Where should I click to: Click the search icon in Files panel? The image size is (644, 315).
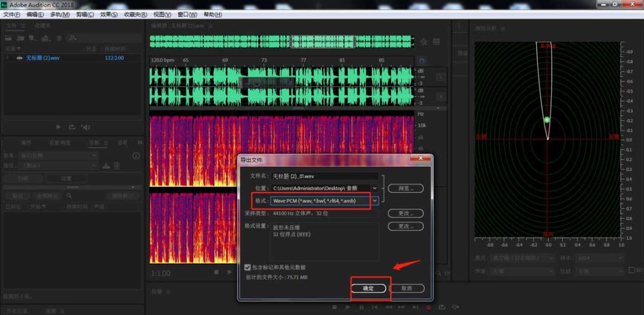(x=72, y=38)
